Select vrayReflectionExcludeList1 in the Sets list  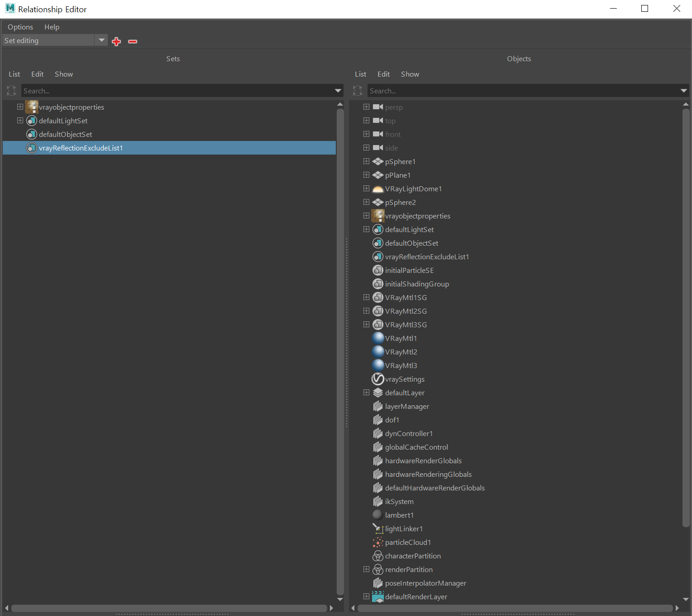169,148
